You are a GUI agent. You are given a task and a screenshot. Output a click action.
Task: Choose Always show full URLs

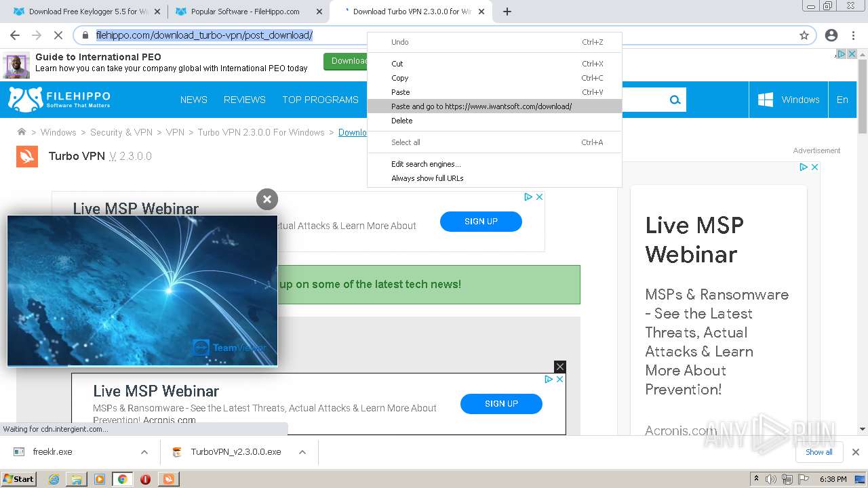pyautogui.click(x=494, y=178)
